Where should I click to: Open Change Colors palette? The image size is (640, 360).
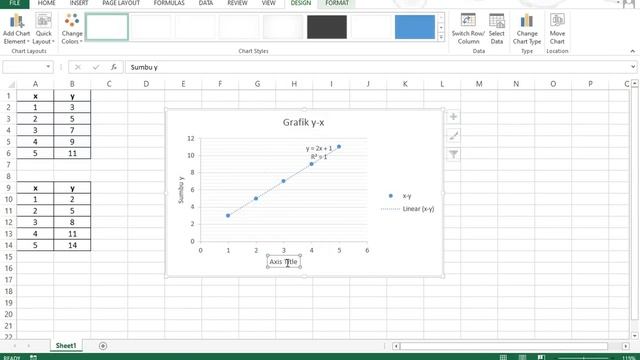tap(72, 29)
